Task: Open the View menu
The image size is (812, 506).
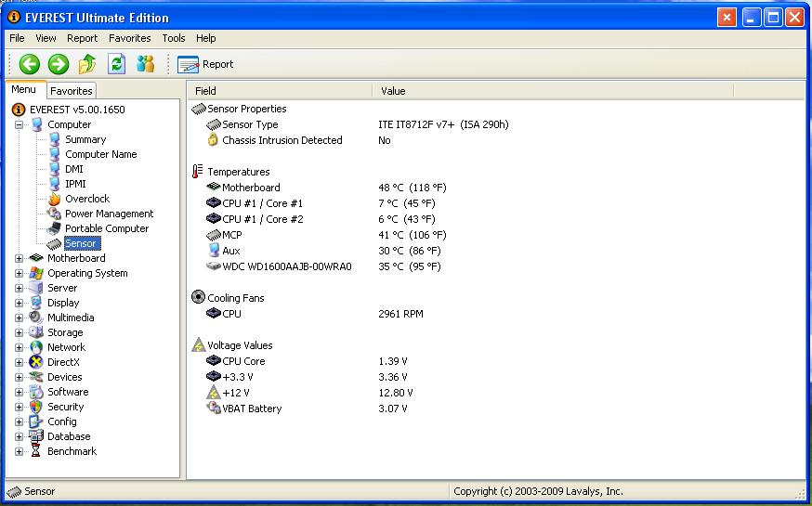Action: pos(46,38)
